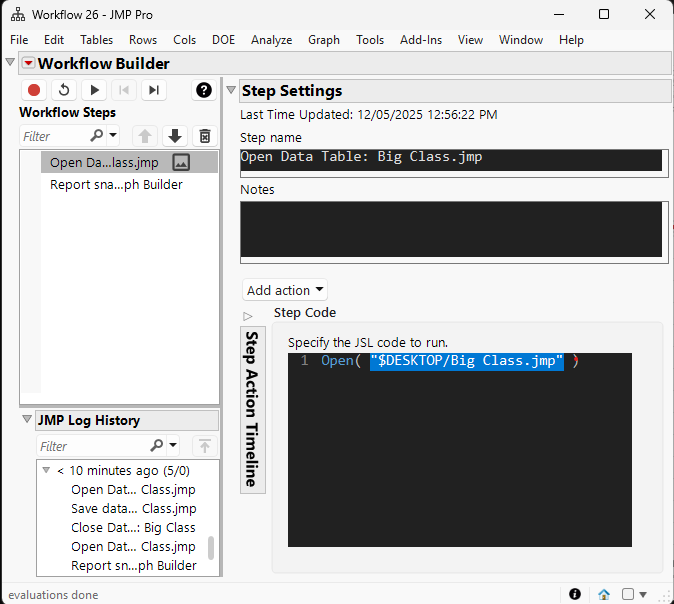
Task: Open the Add action dropdown
Action: click(x=285, y=290)
